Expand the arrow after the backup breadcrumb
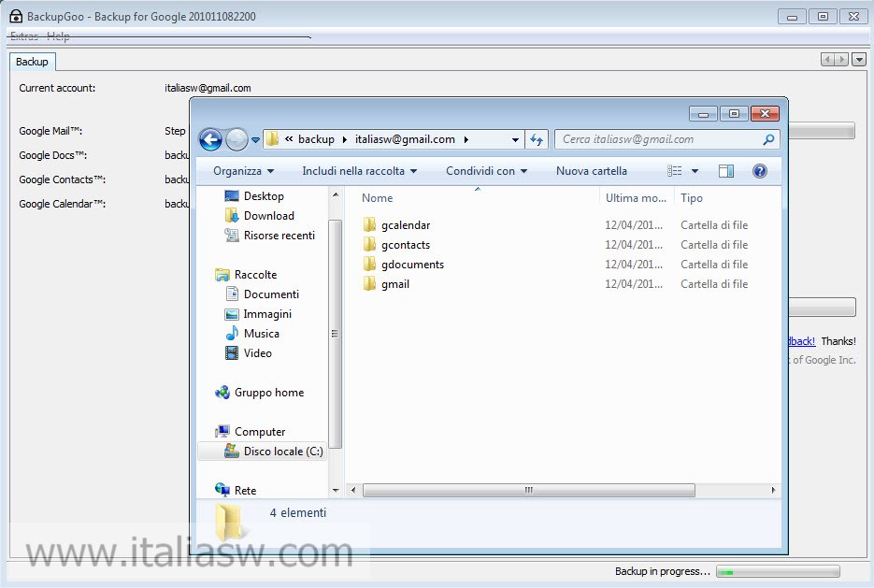Image resolution: width=874 pixels, height=588 pixels. click(x=345, y=140)
